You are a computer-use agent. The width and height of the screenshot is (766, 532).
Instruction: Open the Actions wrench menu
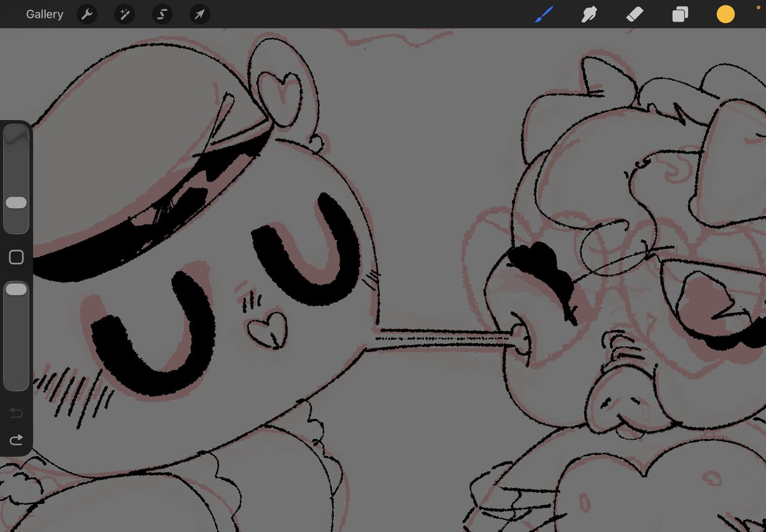[87, 14]
